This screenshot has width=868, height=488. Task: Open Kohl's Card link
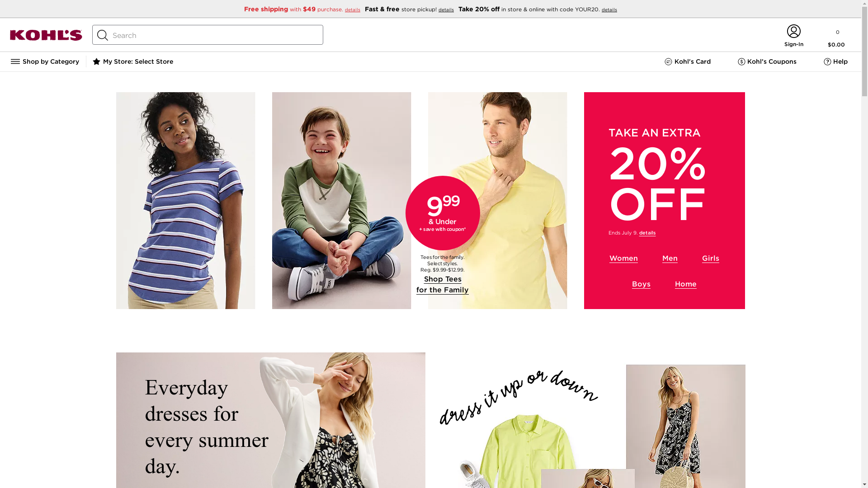point(688,61)
